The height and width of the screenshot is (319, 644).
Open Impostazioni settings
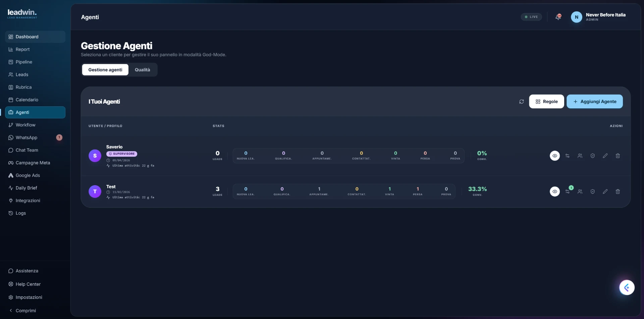35,297
